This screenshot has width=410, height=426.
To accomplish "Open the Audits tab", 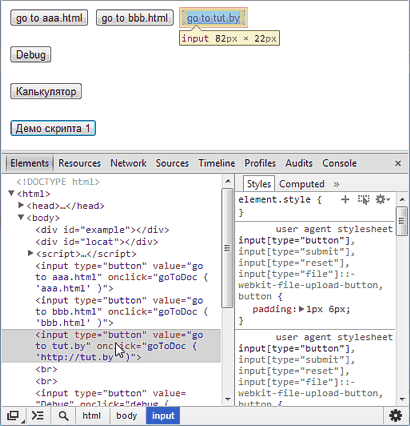I will 299,163.
